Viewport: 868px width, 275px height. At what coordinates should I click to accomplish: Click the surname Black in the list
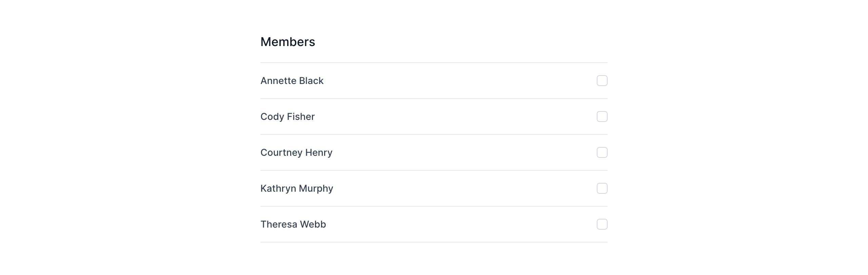click(311, 81)
